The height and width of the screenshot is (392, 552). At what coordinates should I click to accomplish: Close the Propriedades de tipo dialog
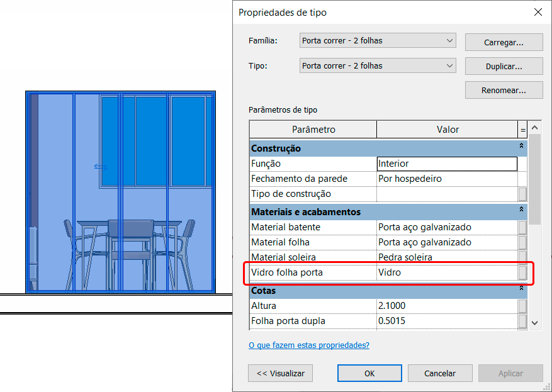538,12
